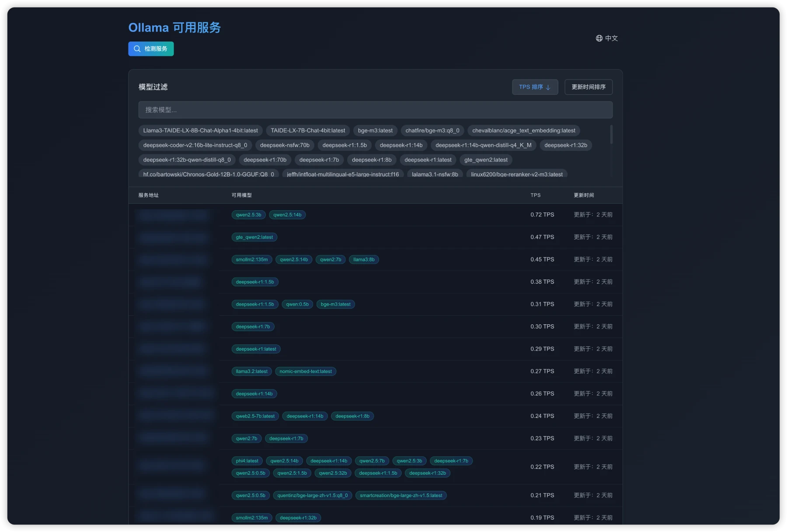Select the Llama3-TAIDE-LX-8B-Chat filter tag
This screenshot has width=787, height=532.
pyautogui.click(x=201, y=130)
